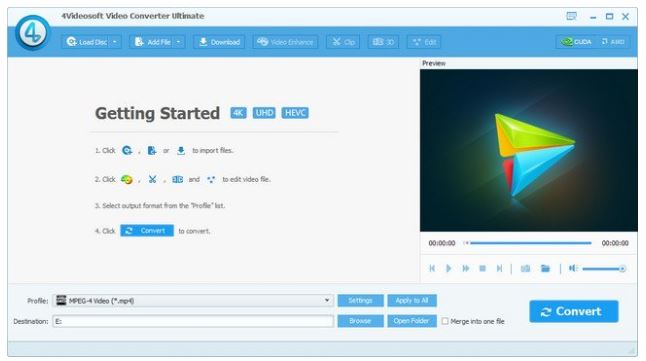Play the preview video
Image resolution: width=646 pixels, height=361 pixels.
tap(449, 269)
